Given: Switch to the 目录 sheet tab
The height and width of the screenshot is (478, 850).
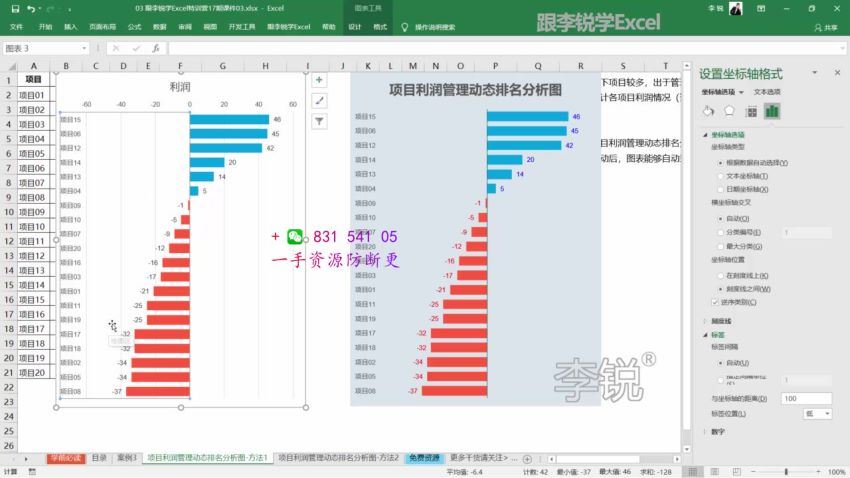Looking at the screenshot, I should (x=99, y=458).
